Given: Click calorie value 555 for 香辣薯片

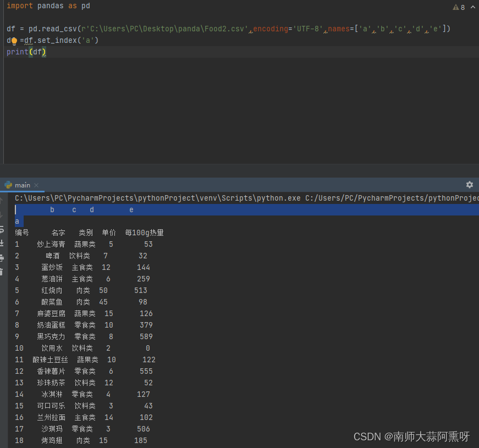Looking at the screenshot, I should tap(146, 372).
